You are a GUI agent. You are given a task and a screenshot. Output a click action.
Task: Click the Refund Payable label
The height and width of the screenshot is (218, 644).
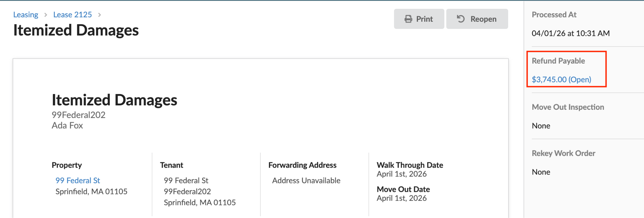[x=558, y=61]
